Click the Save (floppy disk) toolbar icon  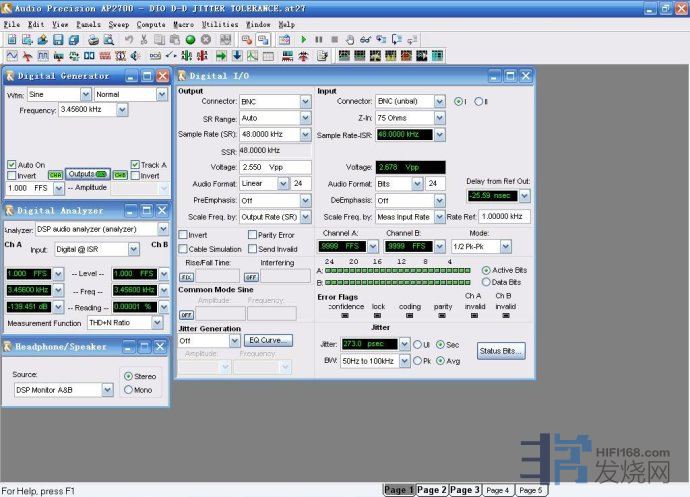coord(58,40)
